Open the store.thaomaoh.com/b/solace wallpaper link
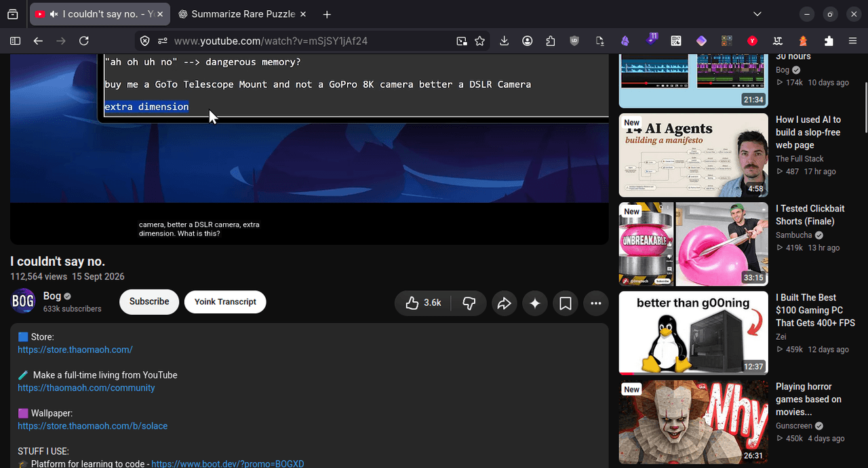868x468 pixels. coord(92,426)
